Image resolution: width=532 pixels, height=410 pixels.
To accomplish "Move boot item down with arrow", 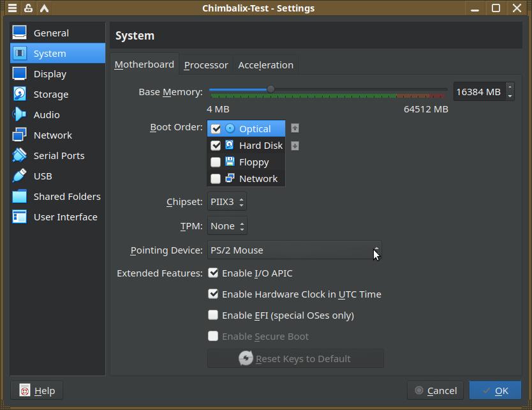I will pos(295,146).
